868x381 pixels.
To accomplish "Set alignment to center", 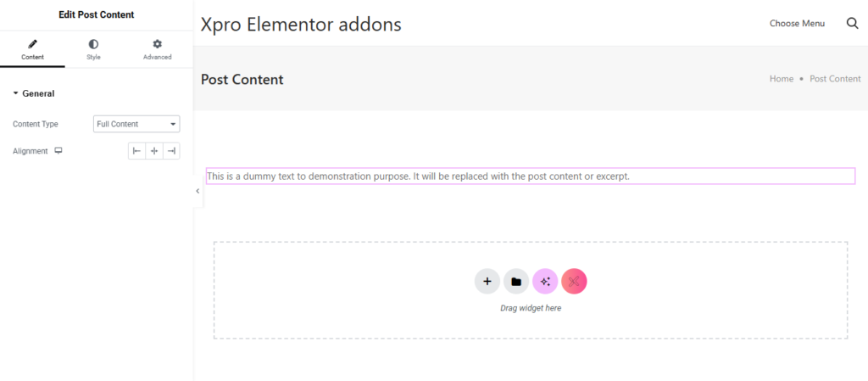I will [x=153, y=151].
